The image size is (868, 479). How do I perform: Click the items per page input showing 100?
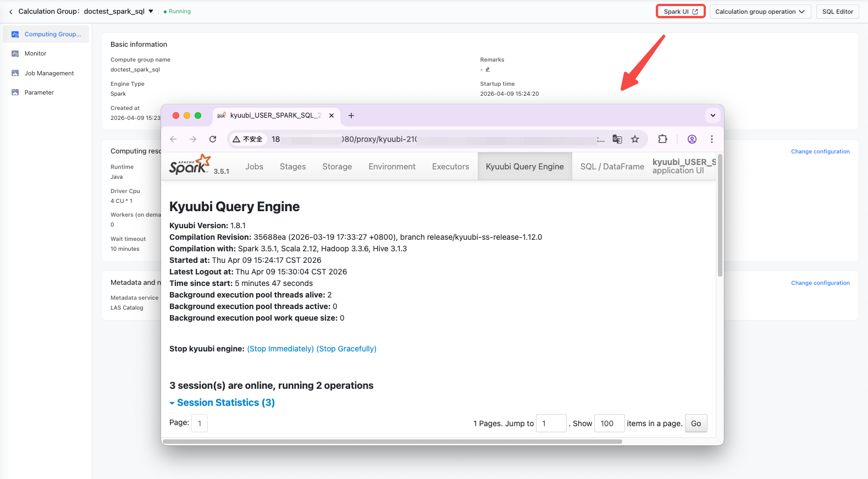click(609, 423)
